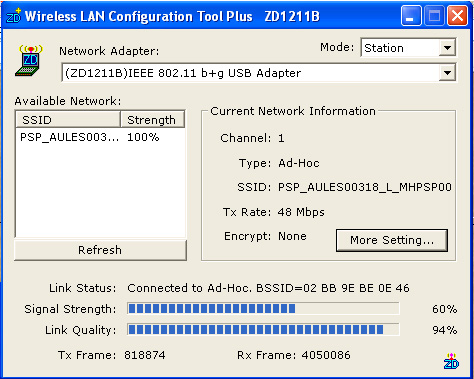Open the Mode dropdown arrow
Screen dimensions: 474x379
tap(447, 48)
